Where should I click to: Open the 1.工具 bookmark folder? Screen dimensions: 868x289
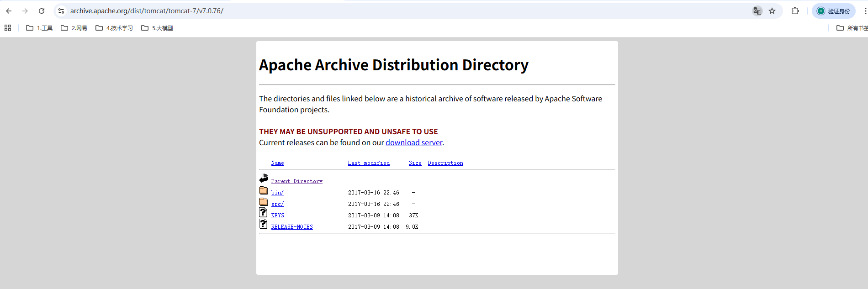39,28
